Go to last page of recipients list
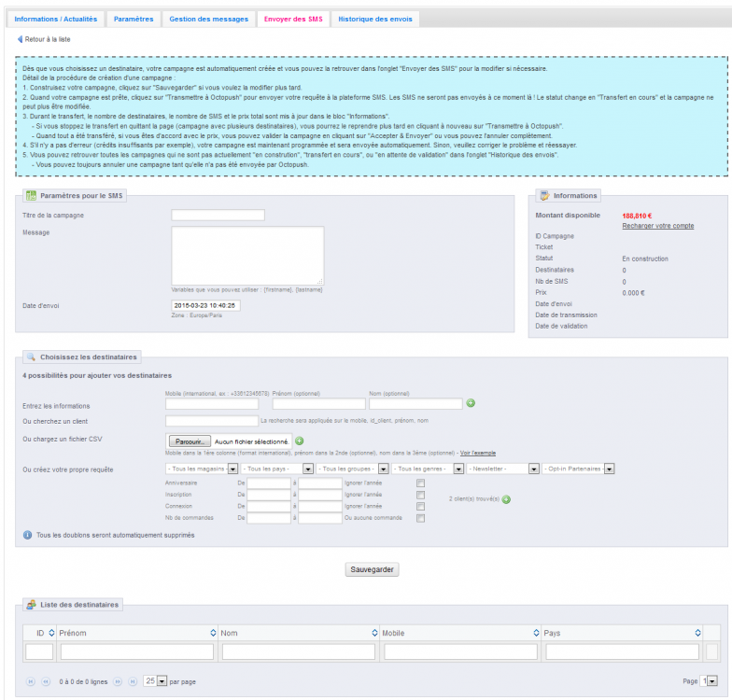Image resolution: width=732 pixels, height=700 pixels. [x=133, y=681]
